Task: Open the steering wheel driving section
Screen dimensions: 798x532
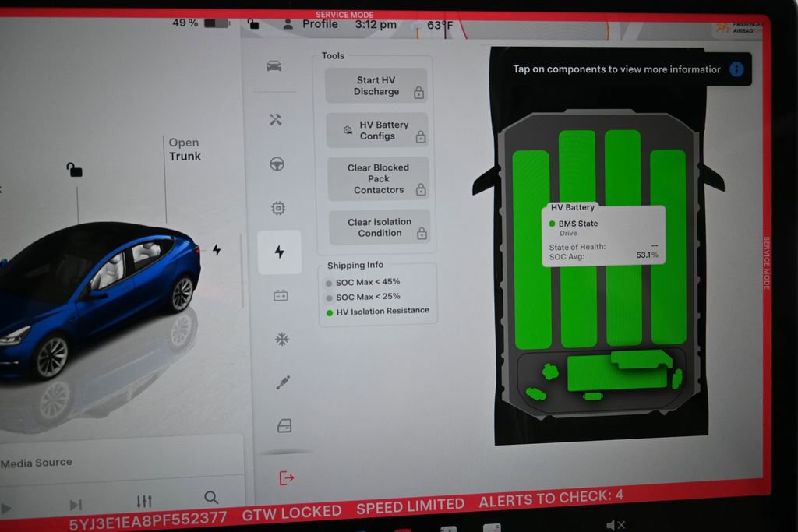Action: (277, 164)
